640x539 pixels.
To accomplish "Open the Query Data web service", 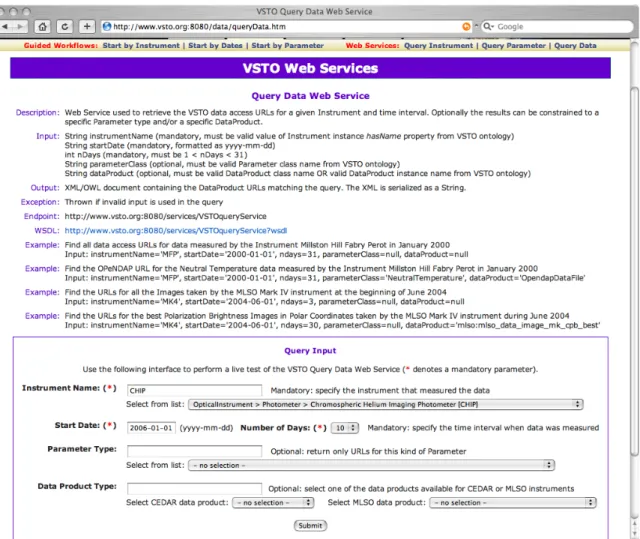I will pyautogui.click(x=575, y=46).
